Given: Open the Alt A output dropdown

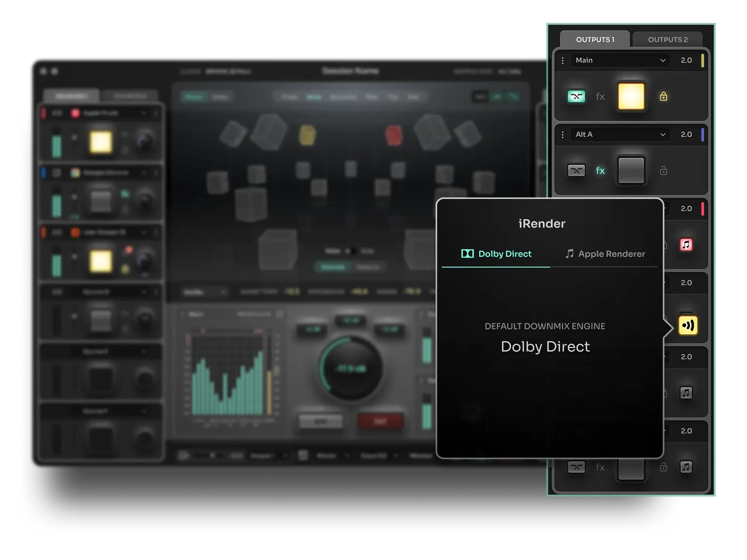Looking at the screenshot, I should (x=620, y=135).
